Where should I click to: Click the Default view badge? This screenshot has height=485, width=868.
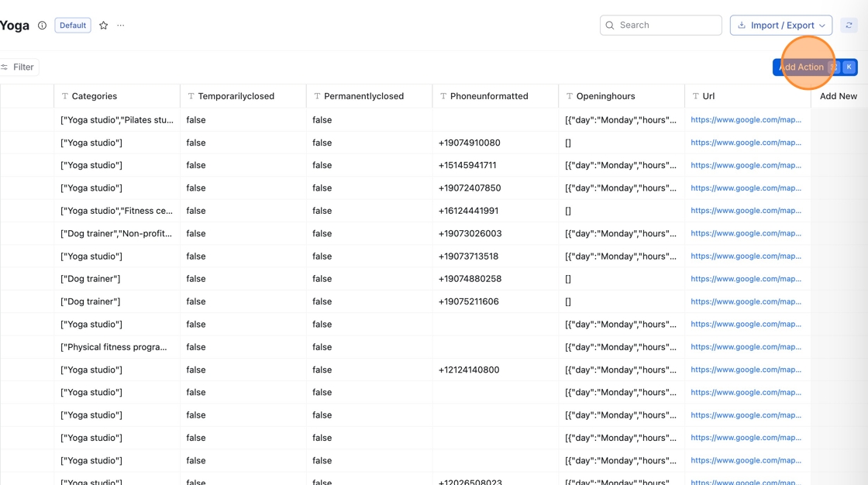tap(73, 26)
